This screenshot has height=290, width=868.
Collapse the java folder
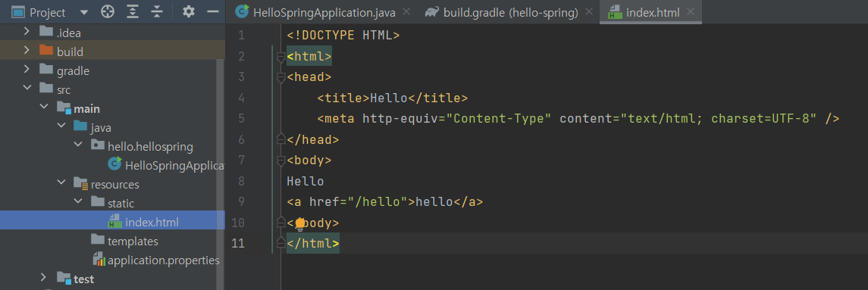pyautogui.click(x=61, y=126)
